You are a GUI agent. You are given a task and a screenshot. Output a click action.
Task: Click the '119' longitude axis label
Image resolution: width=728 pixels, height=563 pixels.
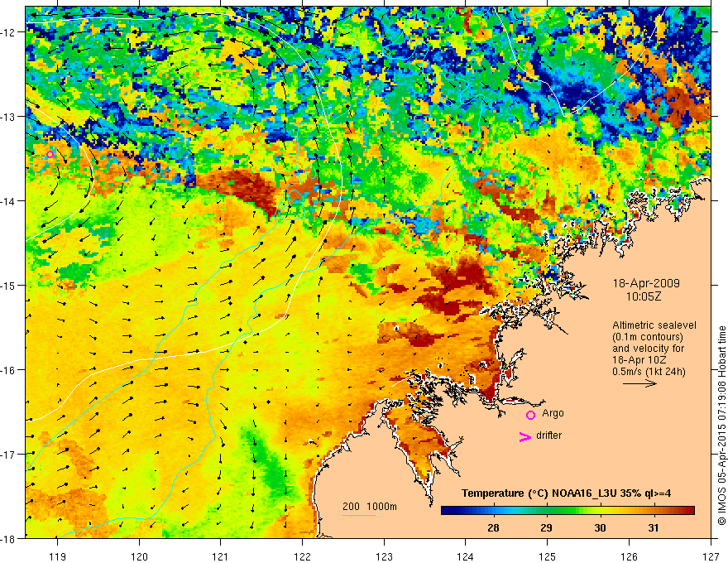(58, 556)
